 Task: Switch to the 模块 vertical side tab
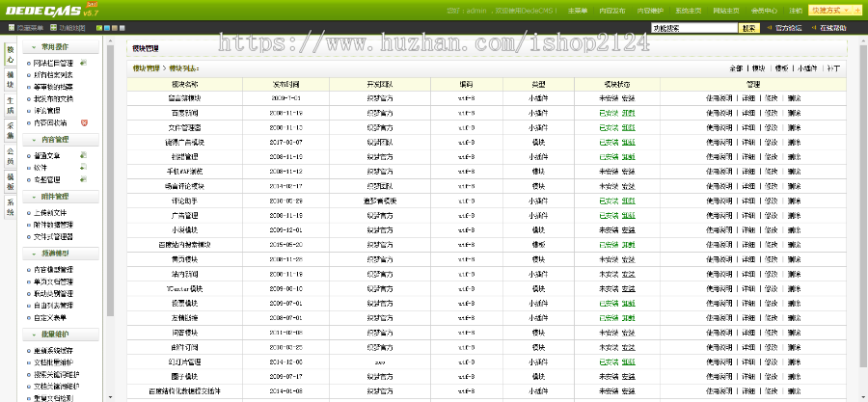click(x=10, y=77)
